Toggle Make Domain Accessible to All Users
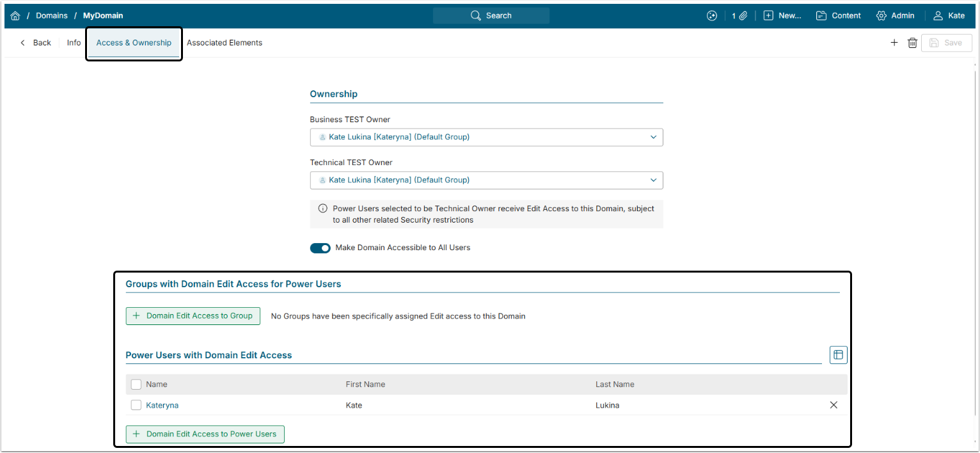The width and height of the screenshot is (980, 453). click(320, 248)
